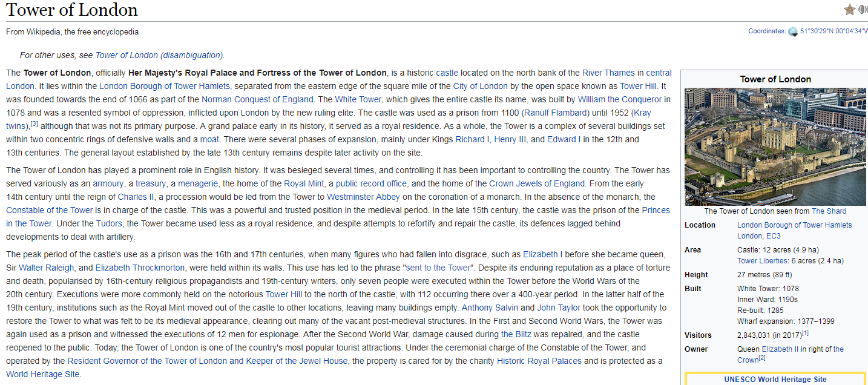The height and width of the screenshot is (385, 868).
Task: Open the Westminster Abbey link
Action: (x=364, y=197)
